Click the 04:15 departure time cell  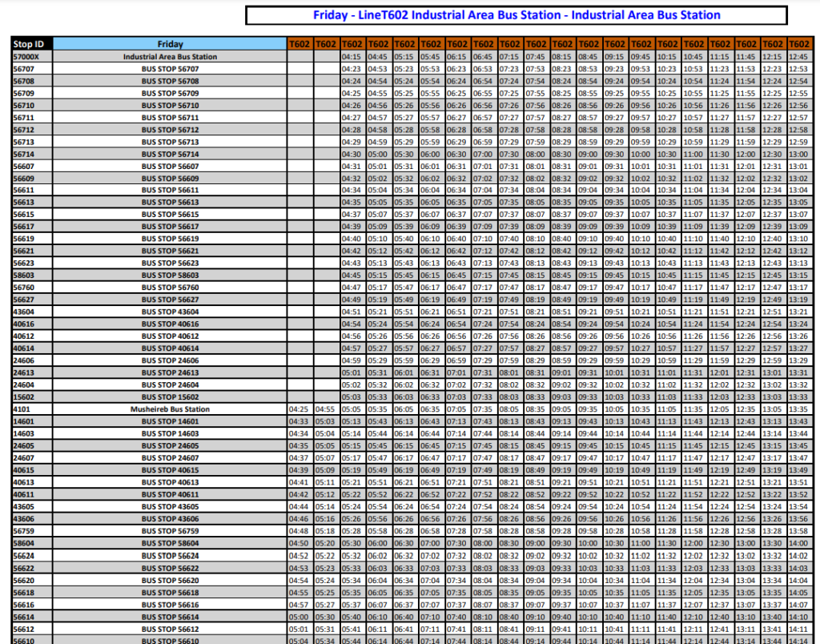point(352,57)
